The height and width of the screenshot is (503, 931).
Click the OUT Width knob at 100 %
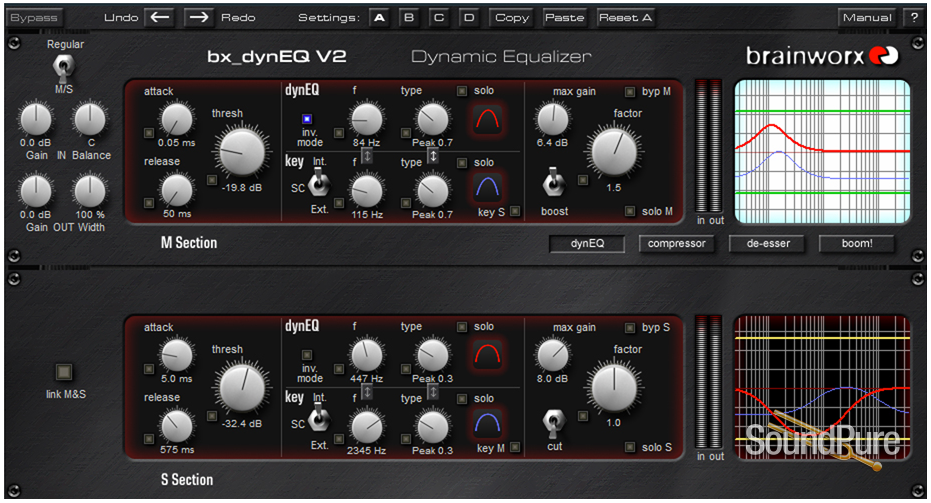coord(90,191)
